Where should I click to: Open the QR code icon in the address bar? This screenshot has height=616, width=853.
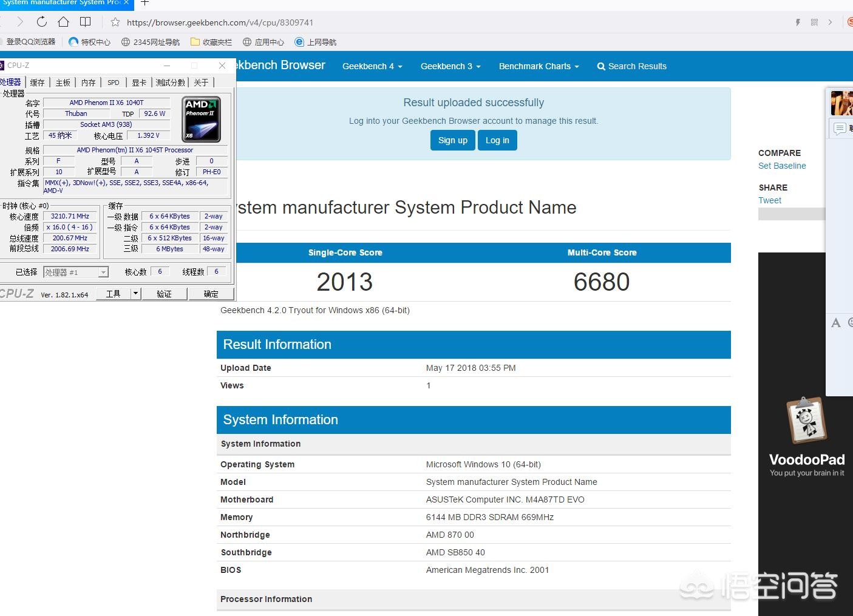pyautogui.click(x=814, y=22)
